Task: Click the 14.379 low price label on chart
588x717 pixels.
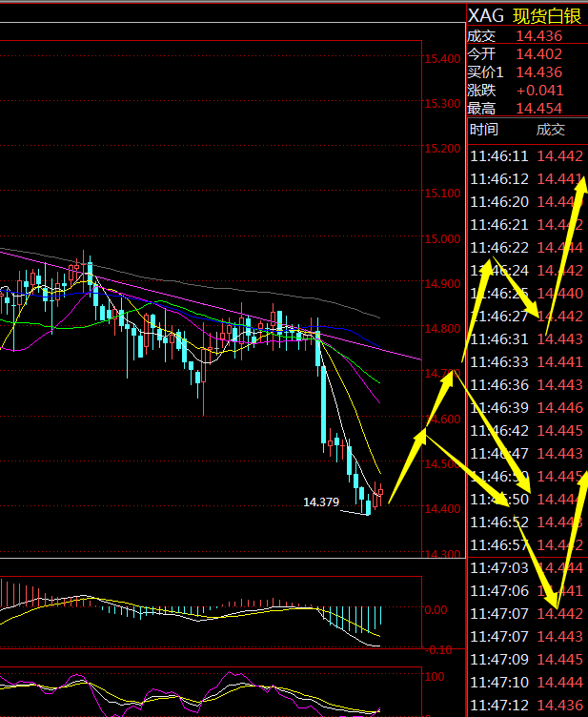Action: (x=321, y=502)
